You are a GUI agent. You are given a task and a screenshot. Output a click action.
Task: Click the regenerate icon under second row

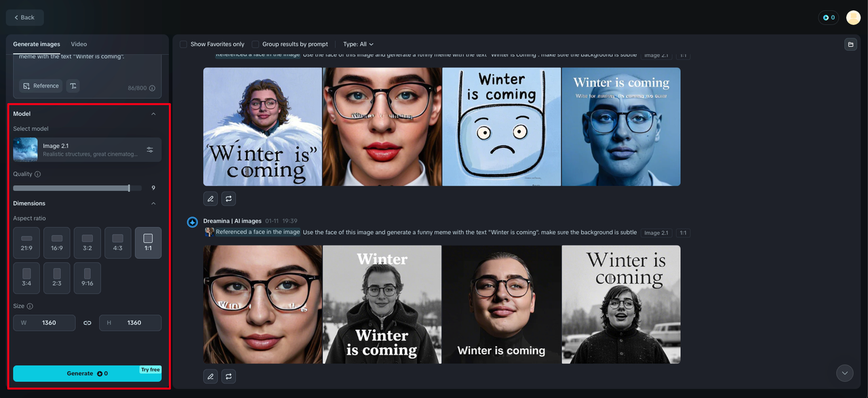point(229,376)
